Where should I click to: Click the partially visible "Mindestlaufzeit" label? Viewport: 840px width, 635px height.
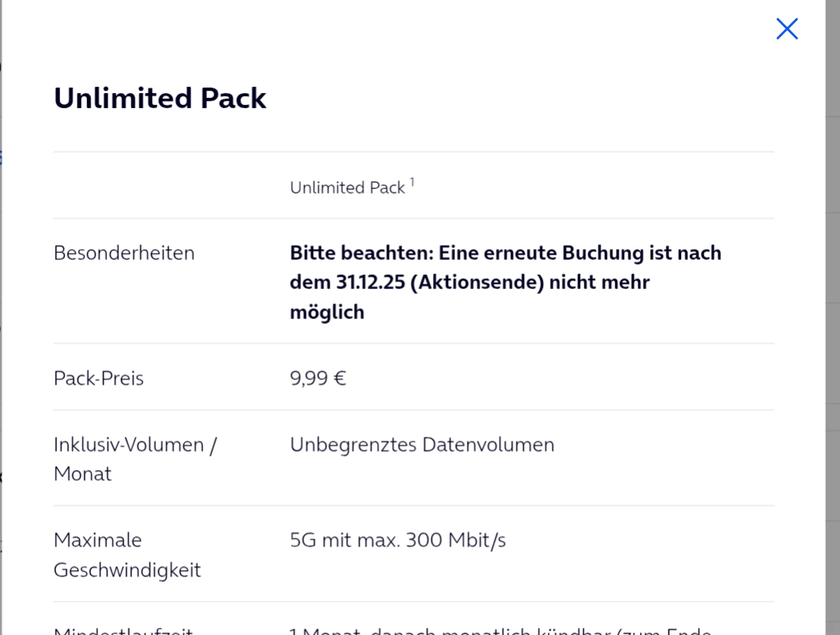[x=123, y=631]
